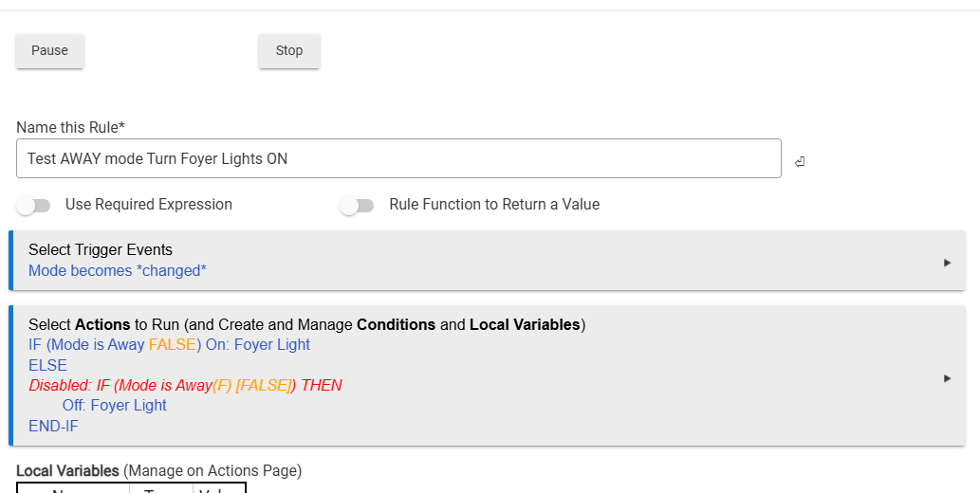Image resolution: width=980 pixels, height=493 pixels.
Task: Enable the Use Required Expression switch
Action: pyautogui.click(x=32, y=206)
